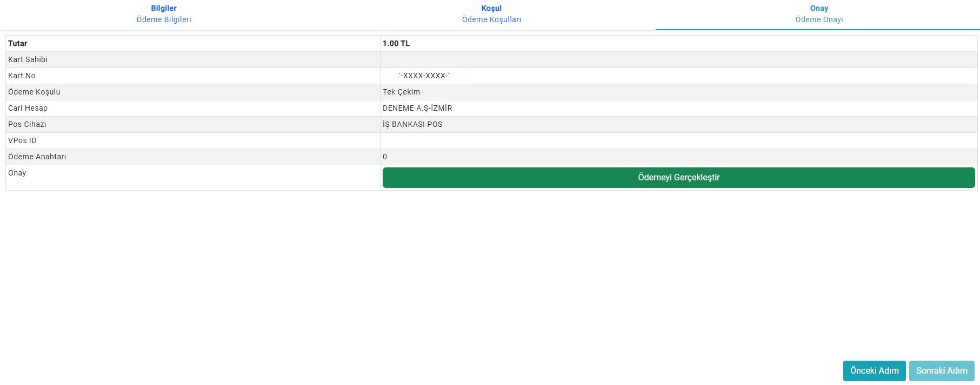
Task: Select the Kart No label
Action: click(22, 76)
